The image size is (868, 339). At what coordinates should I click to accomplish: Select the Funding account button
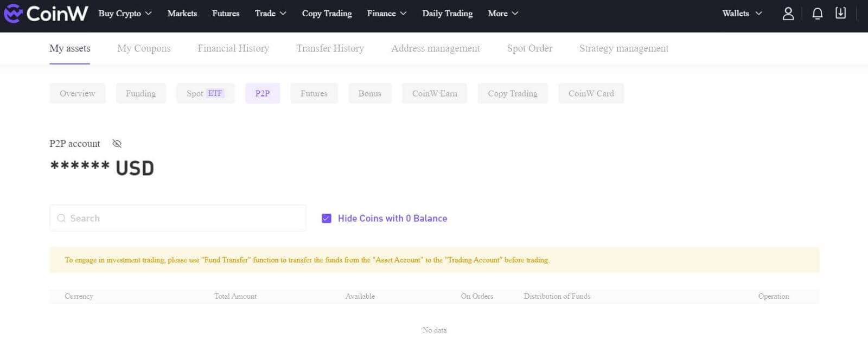141,93
